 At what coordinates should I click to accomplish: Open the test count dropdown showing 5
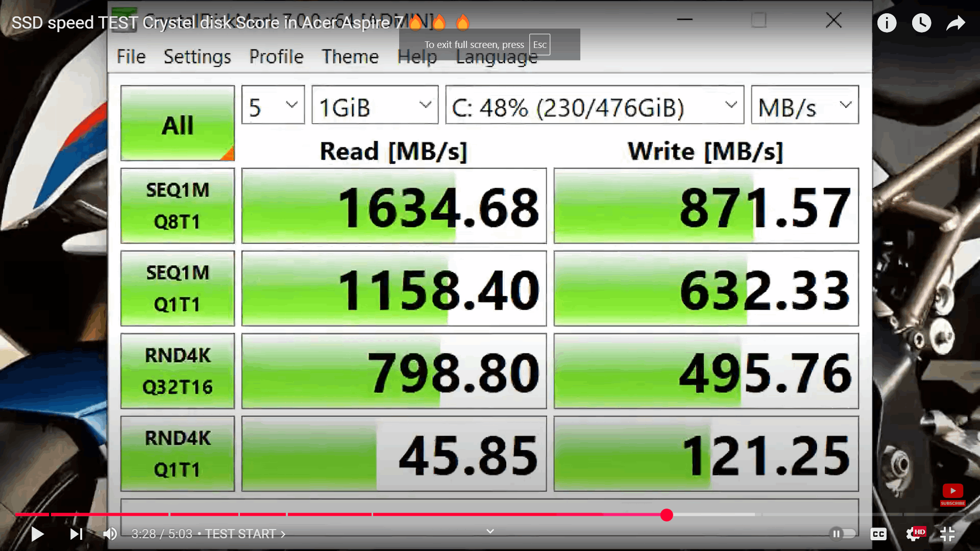[x=273, y=105]
